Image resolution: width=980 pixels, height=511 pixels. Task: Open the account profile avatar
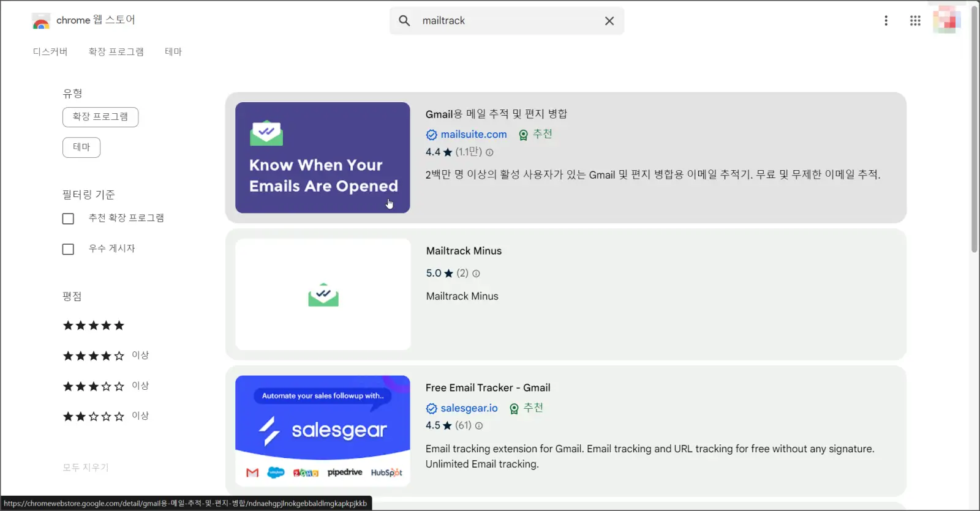coord(946,20)
